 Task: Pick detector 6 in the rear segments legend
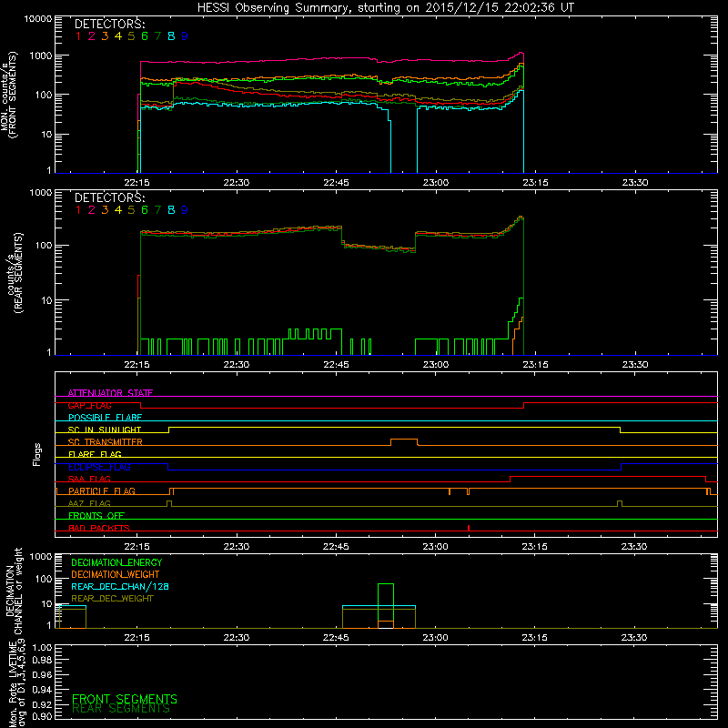point(145,210)
